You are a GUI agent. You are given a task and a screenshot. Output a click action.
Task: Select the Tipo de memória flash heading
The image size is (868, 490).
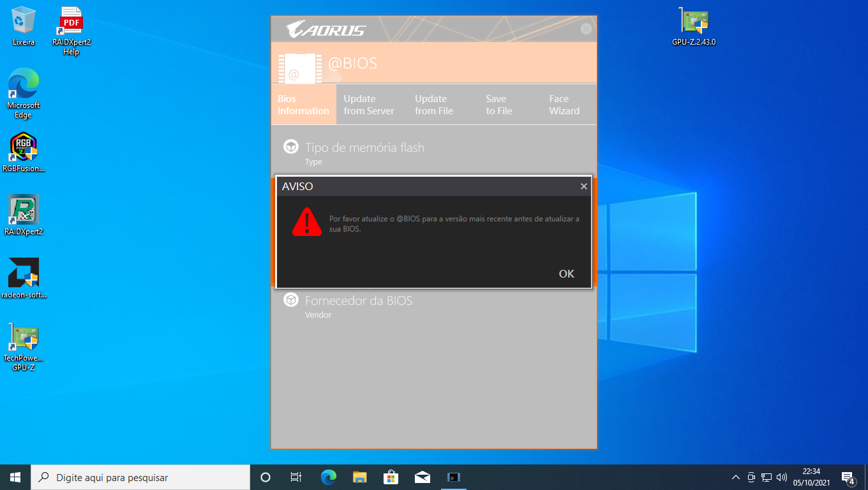364,147
